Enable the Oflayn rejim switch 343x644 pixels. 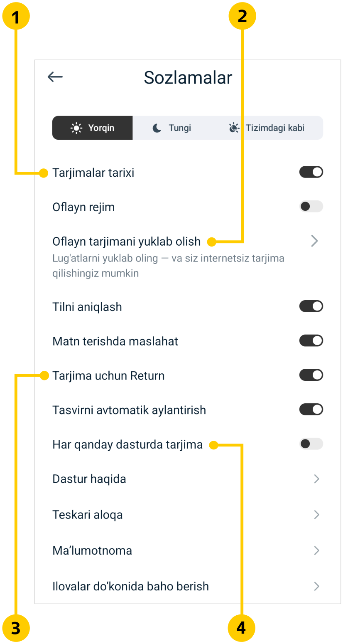(x=311, y=207)
